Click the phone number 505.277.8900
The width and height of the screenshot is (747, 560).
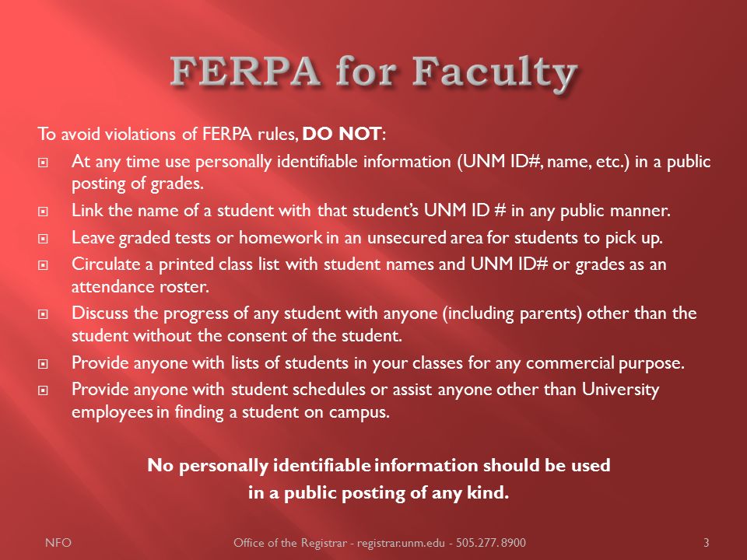(x=491, y=543)
